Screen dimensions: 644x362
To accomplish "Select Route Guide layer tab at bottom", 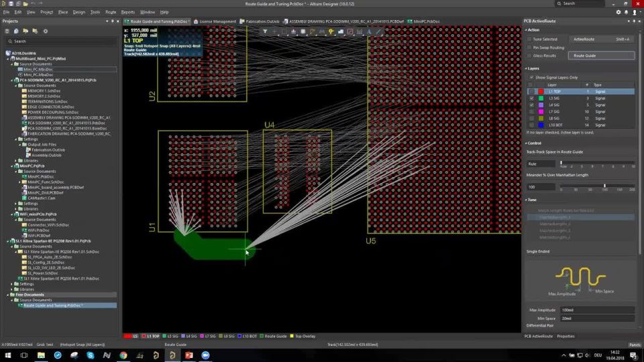I will click(273, 336).
